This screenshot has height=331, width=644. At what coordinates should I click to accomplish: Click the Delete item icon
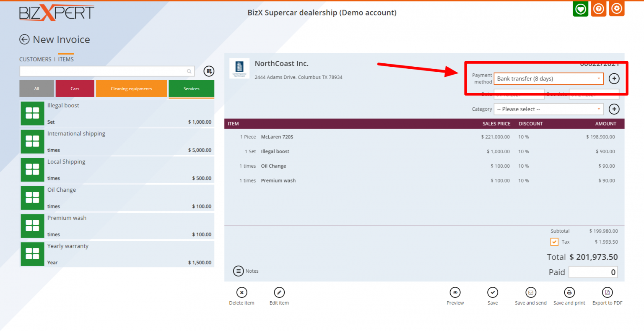tap(241, 292)
